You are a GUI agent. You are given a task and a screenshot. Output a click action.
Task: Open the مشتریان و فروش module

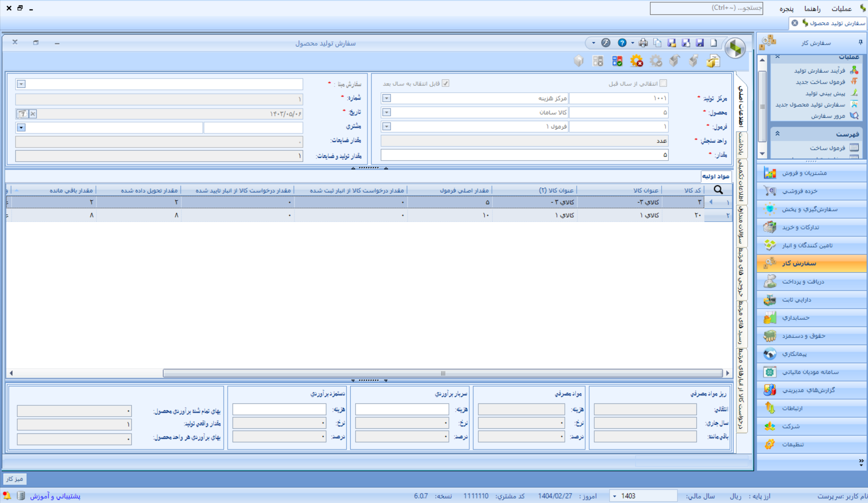(812, 173)
